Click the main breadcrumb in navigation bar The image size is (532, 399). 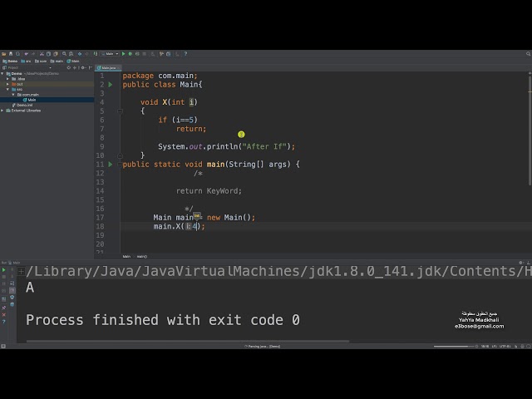coord(57,61)
